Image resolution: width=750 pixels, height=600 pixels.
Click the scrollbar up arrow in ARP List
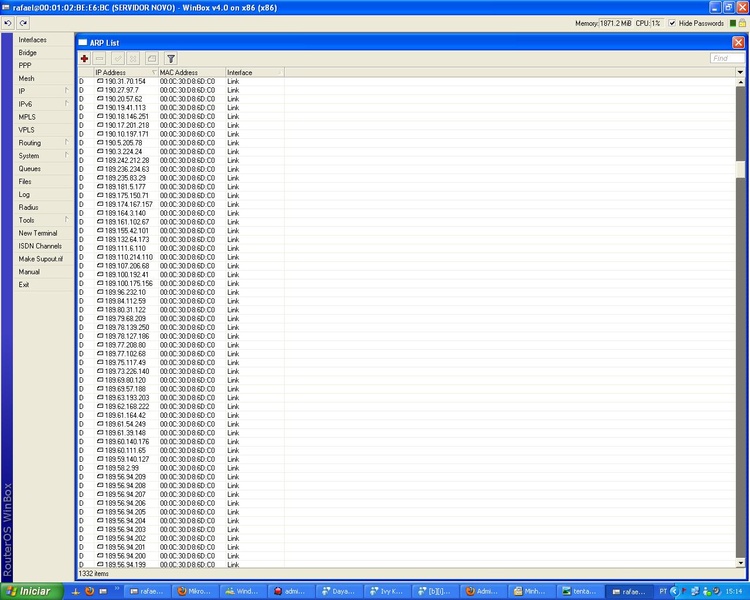coord(740,82)
